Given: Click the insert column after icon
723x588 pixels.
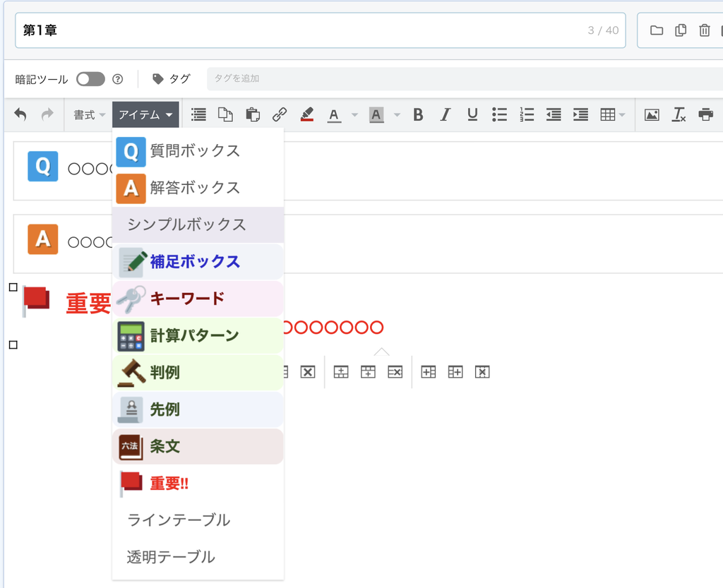Looking at the screenshot, I should pyautogui.click(x=455, y=372).
